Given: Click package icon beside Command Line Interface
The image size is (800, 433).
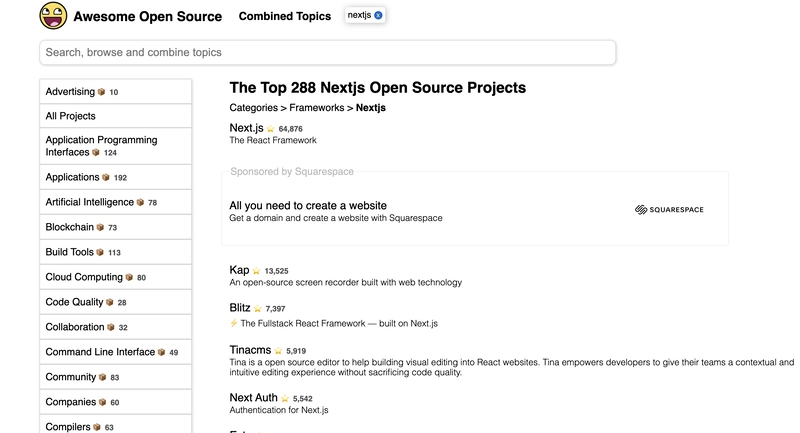Looking at the screenshot, I should coord(161,352).
